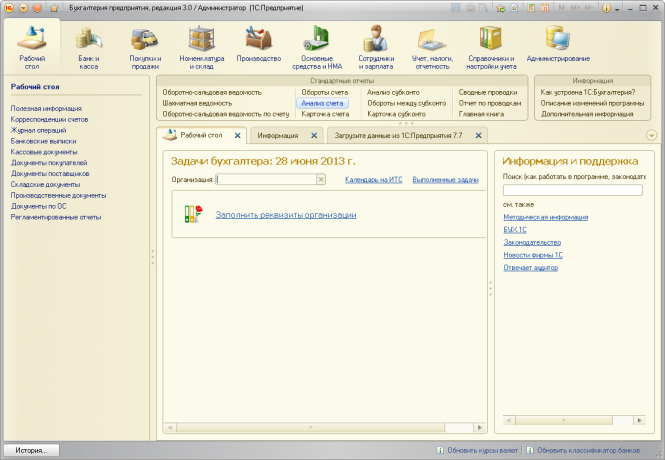This screenshot has width=665, height=460.
Task: Click the Заполнить реквизиты организации link
Action: click(286, 215)
